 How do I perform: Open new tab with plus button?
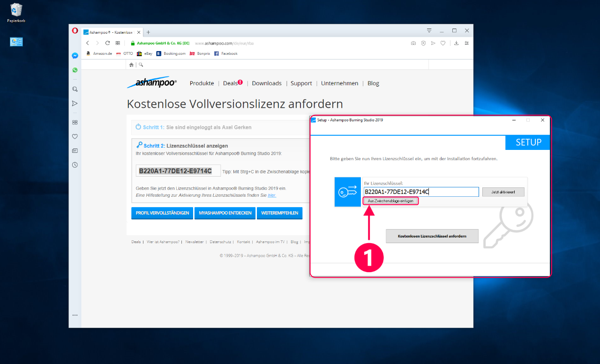[148, 32]
